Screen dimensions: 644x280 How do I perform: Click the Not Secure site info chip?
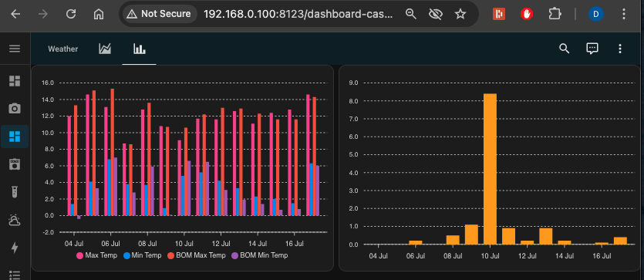pos(159,14)
